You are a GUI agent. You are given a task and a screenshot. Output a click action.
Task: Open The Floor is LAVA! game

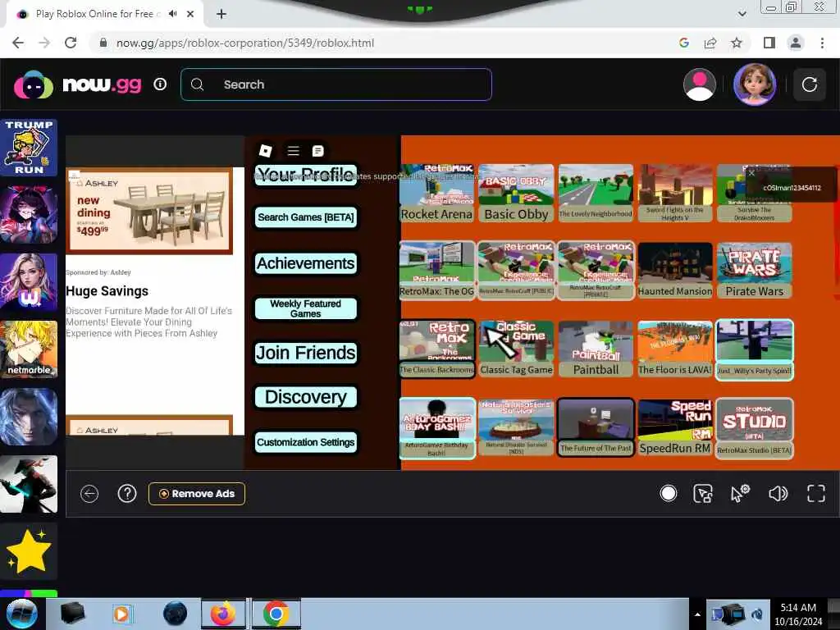(x=675, y=349)
